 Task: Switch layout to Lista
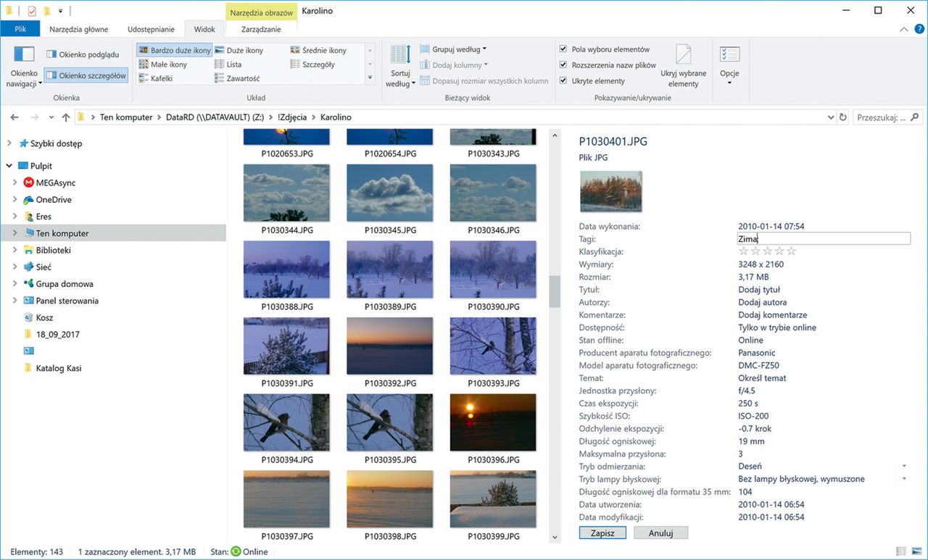pyautogui.click(x=229, y=64)
